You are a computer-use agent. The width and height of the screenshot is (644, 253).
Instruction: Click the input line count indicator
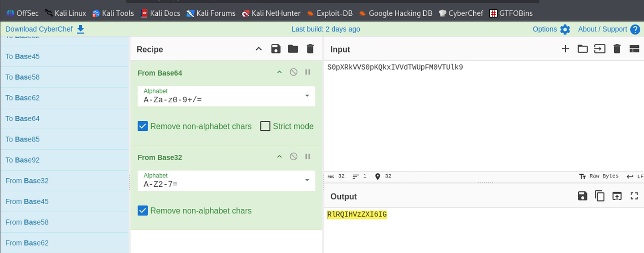coord(359,177)
